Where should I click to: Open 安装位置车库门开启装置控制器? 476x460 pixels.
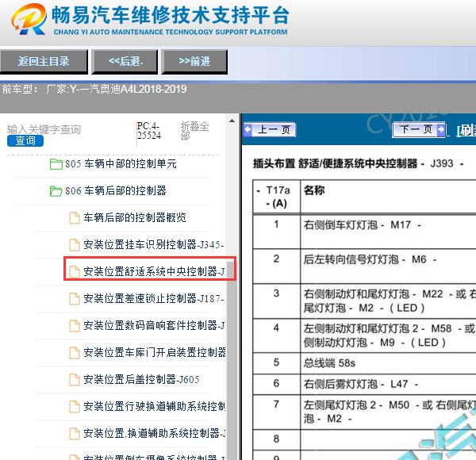155,352
